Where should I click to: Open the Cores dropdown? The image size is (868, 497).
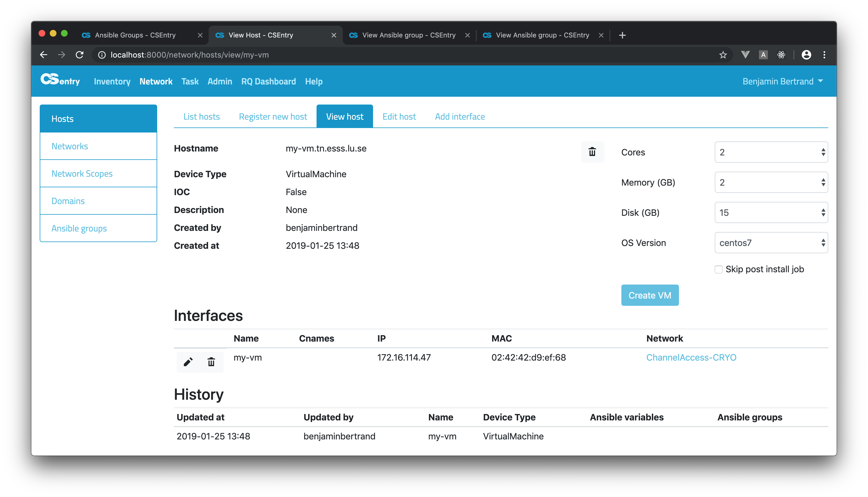[x=771, y=152]
